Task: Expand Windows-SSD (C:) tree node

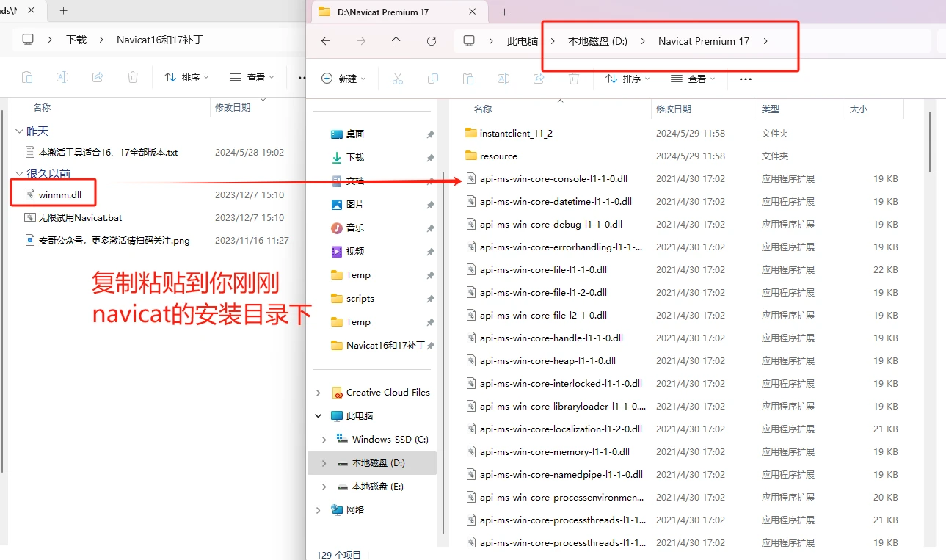Action: pyautogui.click(x=324, y=440)
